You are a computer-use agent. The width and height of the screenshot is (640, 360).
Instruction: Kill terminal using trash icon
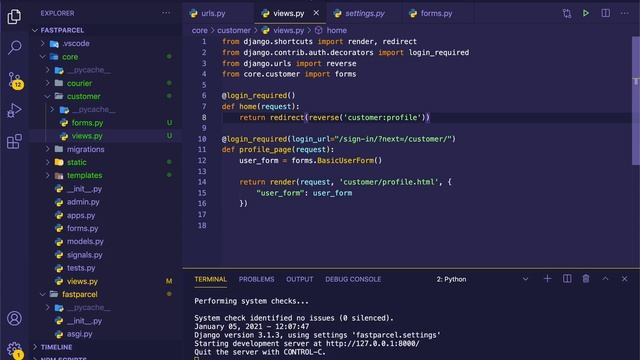coord(586,279)
